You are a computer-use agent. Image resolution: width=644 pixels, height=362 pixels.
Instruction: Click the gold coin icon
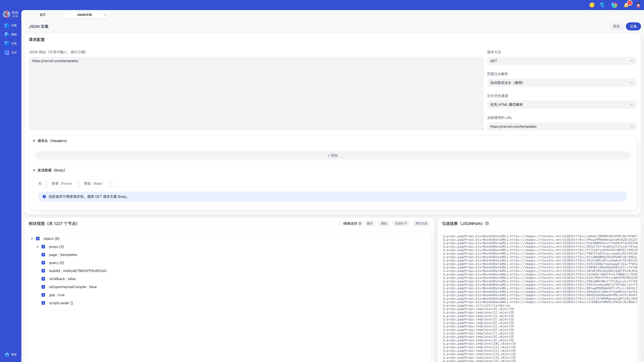pyautogui.click(x=592, y=5)
